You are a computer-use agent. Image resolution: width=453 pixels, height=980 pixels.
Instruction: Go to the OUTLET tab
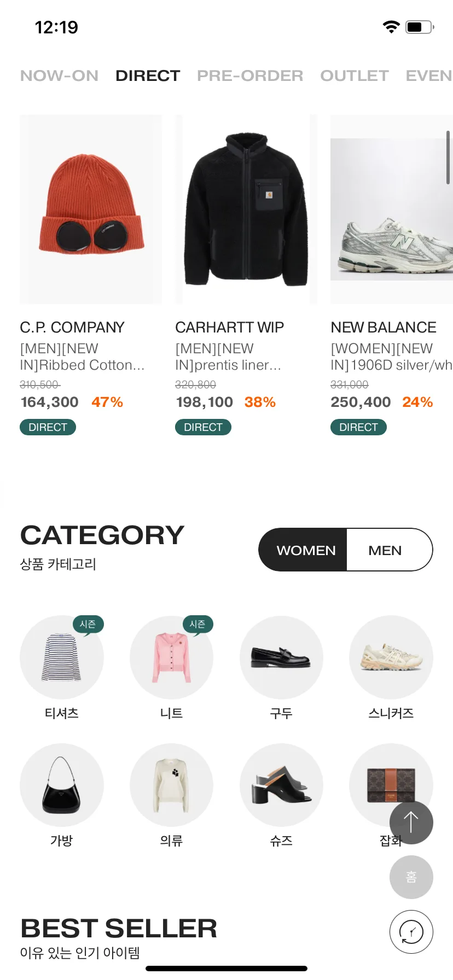355,75
